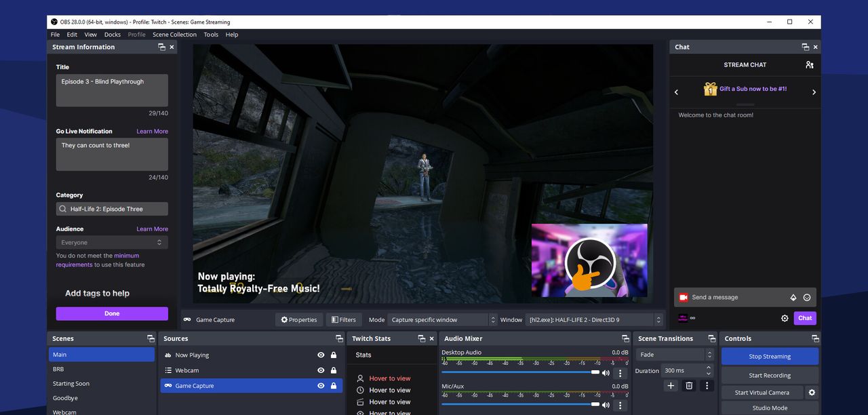Viewport: 868px width, 415px height.
Task: Open the Fade transition dropdown
Action: [x=675, y=355]
